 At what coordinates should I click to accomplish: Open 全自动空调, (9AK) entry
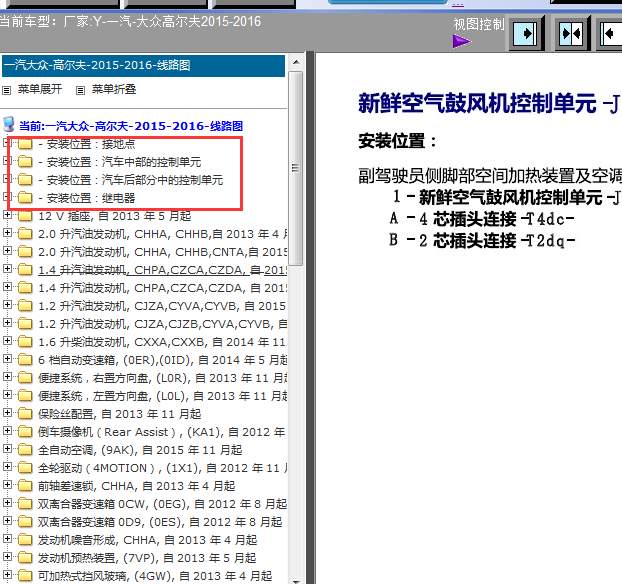coord(140,450)
